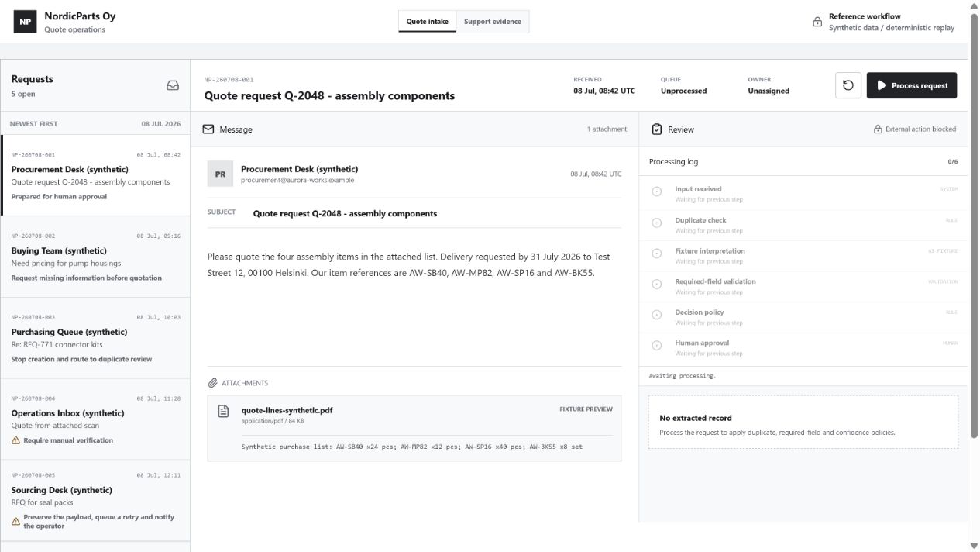Click the Decision policy step label
This screenshot has height=552, width=980.
coord(700,312)
